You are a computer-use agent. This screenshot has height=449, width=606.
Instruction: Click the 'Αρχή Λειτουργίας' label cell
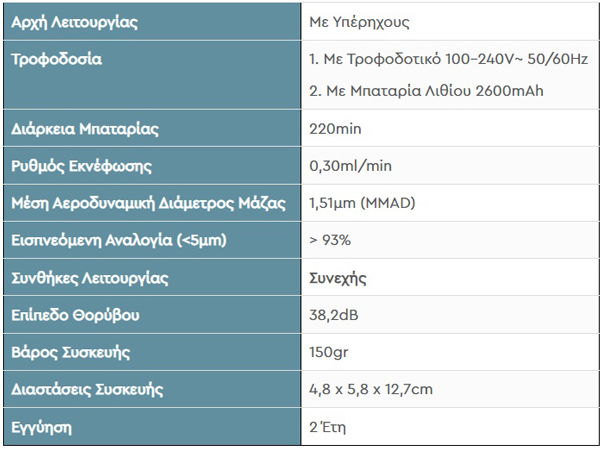(75, 21)
